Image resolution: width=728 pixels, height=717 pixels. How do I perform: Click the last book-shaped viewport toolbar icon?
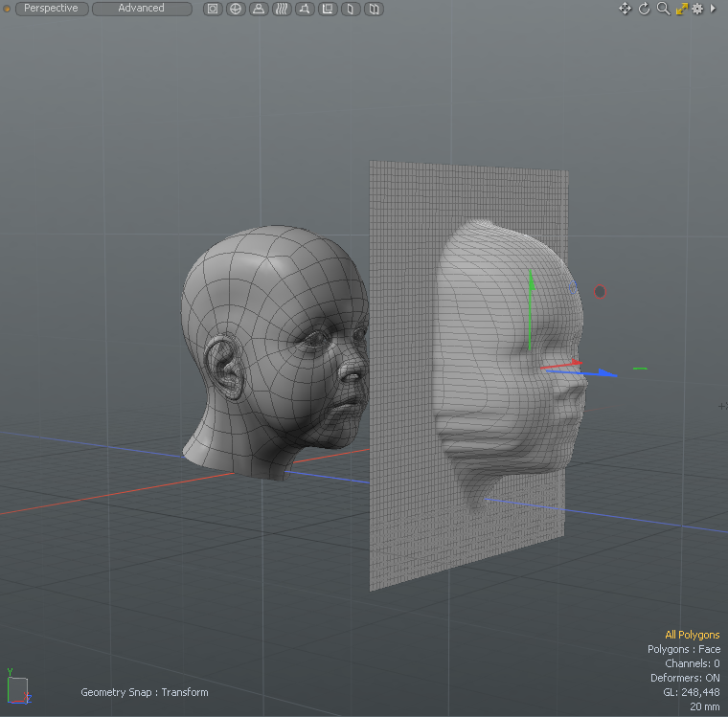(x=374, y=9)
